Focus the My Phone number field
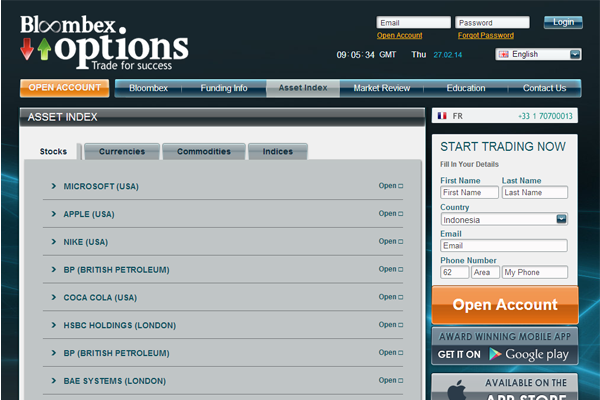600x400 pixels. coord(535,272)
